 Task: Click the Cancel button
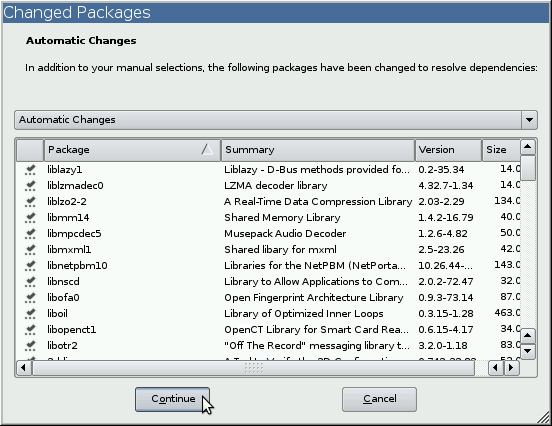(380, 399)
